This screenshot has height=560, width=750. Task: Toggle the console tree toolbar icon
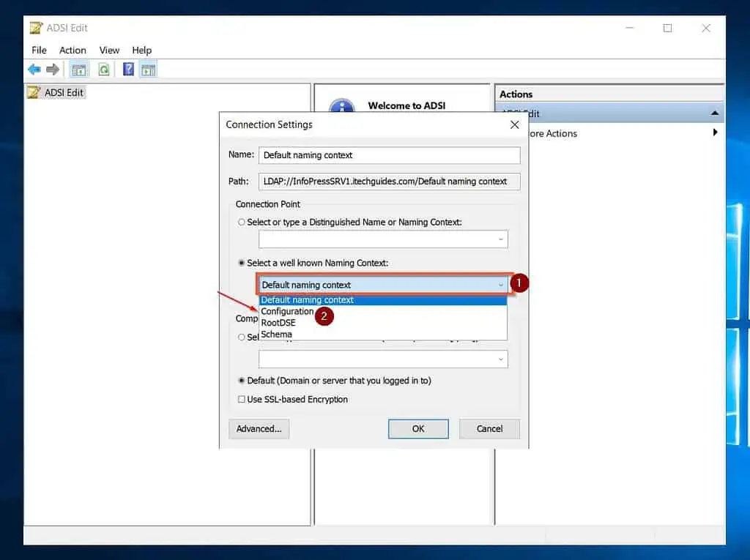click(79, 70)
